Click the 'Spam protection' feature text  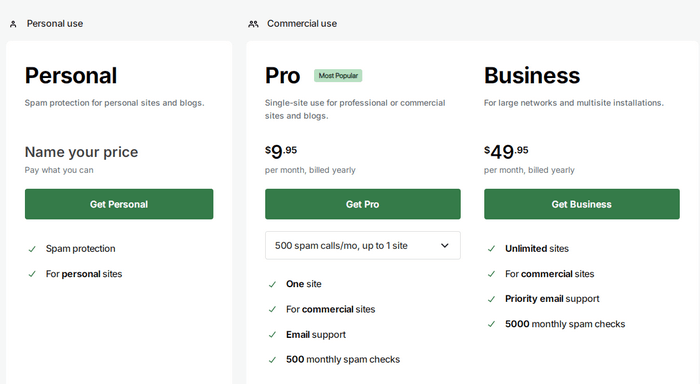pos(80,249)
